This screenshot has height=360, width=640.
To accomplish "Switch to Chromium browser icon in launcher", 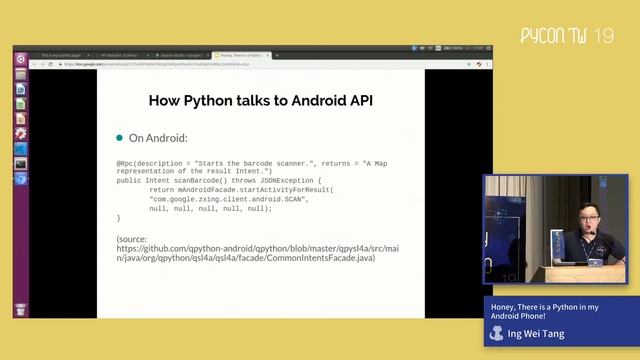I will click(x=20, y=179).
